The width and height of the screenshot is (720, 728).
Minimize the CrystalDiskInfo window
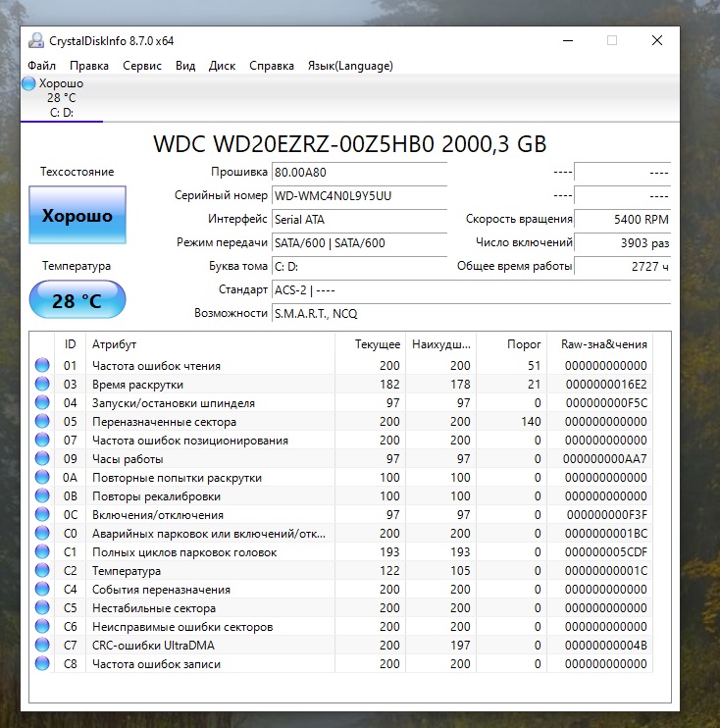coord(568,41)
